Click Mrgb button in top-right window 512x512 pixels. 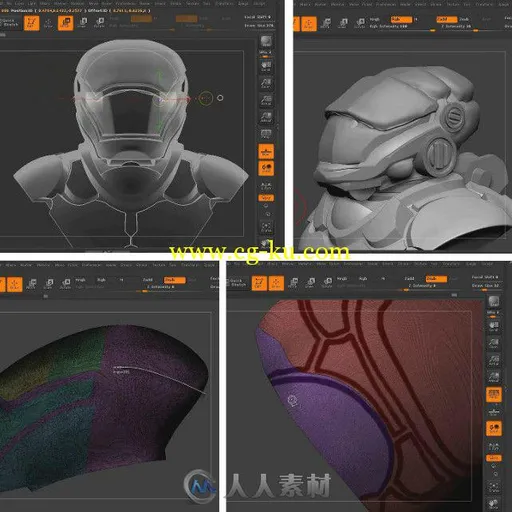pos(375,19)
